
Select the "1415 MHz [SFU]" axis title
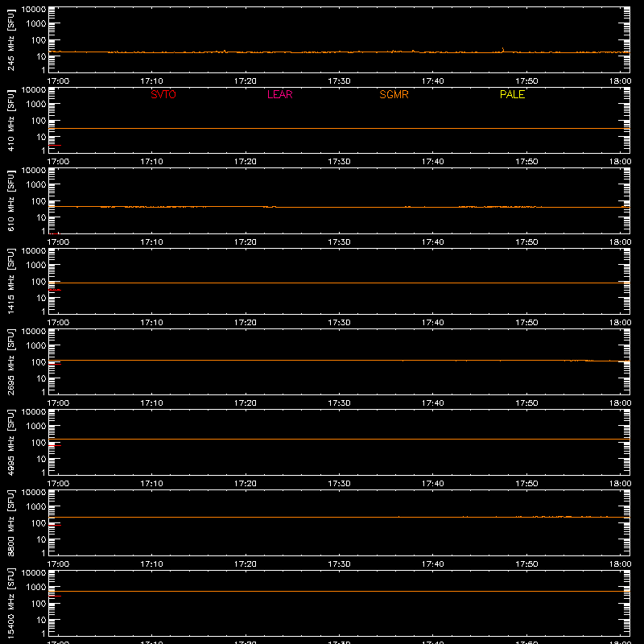11,281
